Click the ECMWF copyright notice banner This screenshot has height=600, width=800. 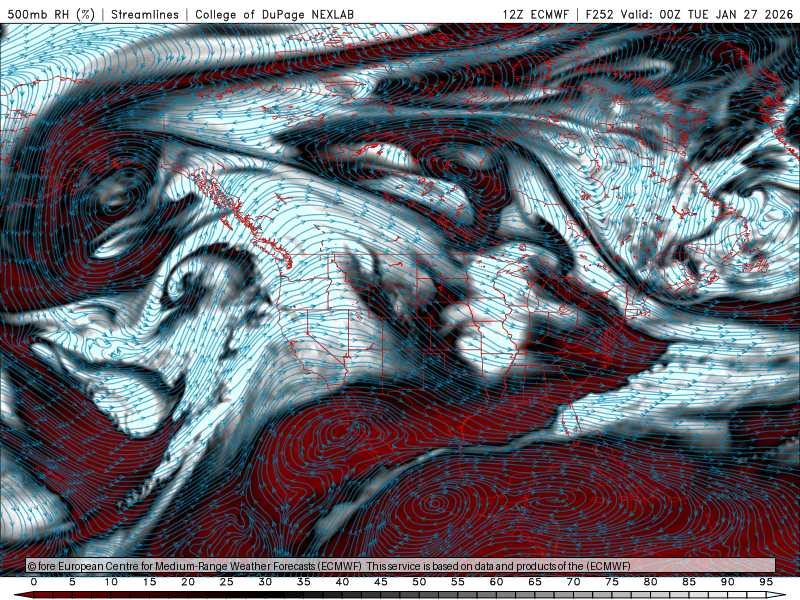click(401, 566)
